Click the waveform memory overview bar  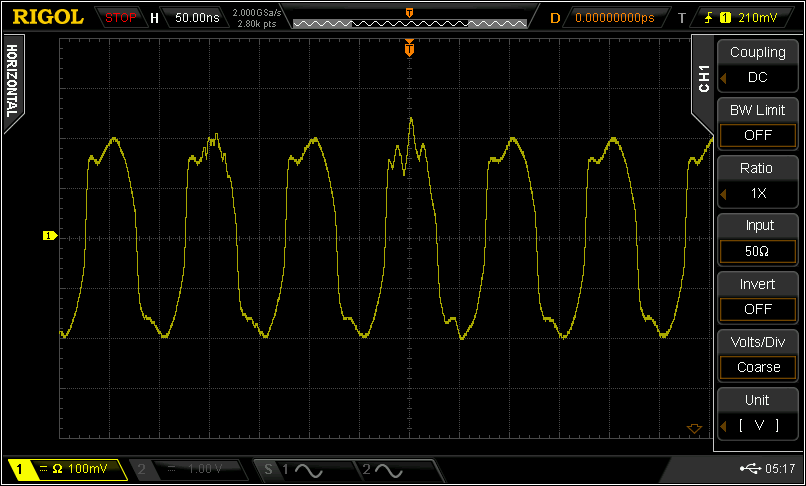409,24
